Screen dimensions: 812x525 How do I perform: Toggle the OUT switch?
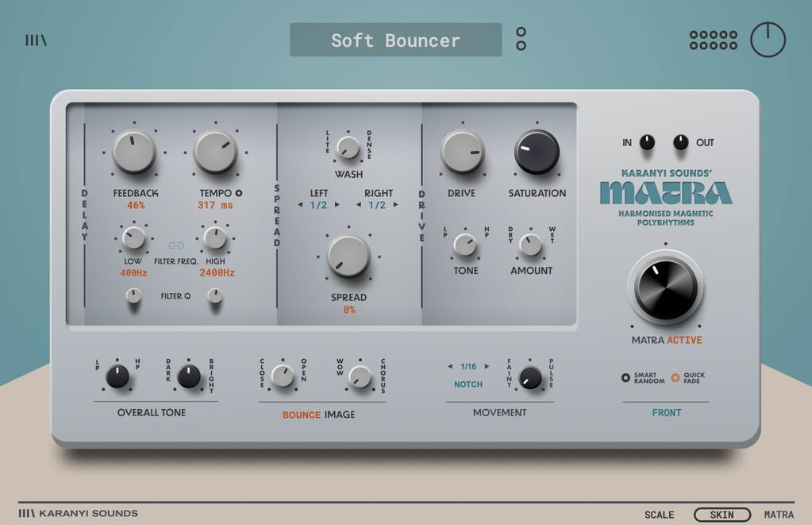tap(681, 143)
